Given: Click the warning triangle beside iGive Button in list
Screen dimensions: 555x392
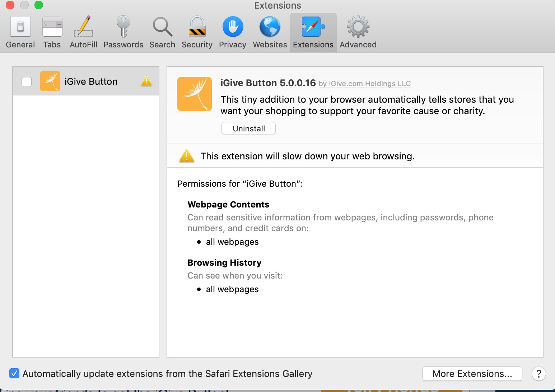Looking at the screenshot, I should 146,81.
